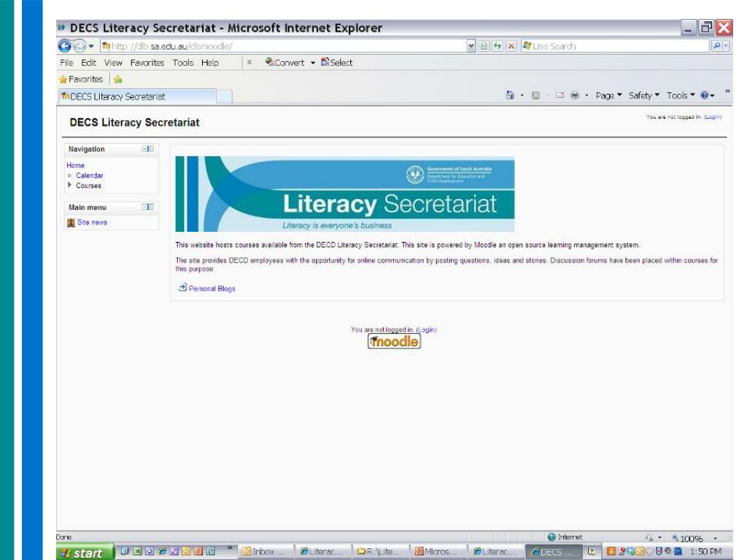Switch to the Micros... taskbar button
This screenshot has width=747, height=560.
click(438, 551)
